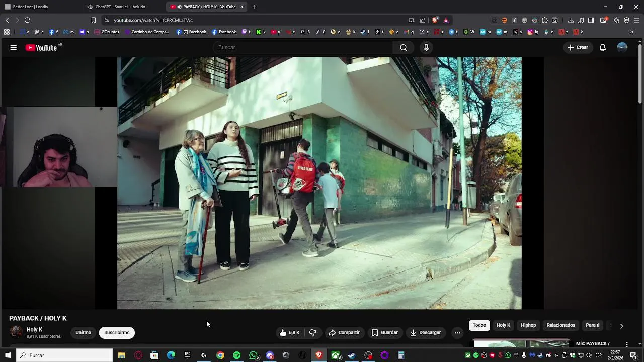Open GOcuotas bookmark
The height and width of the screenshot is (362, 644).
pyautogui.click(x=106, y=32)
